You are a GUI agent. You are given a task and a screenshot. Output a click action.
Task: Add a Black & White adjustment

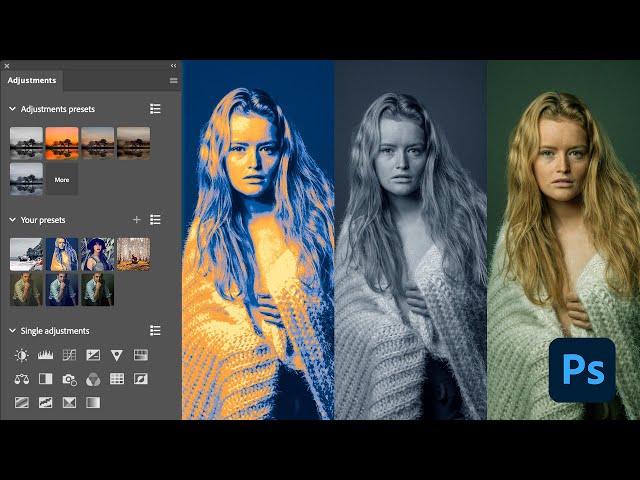(x=45, y=379)
